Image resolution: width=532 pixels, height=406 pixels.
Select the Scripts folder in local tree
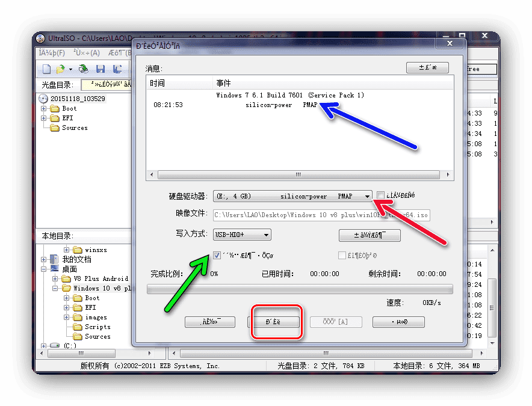point(92,327)
